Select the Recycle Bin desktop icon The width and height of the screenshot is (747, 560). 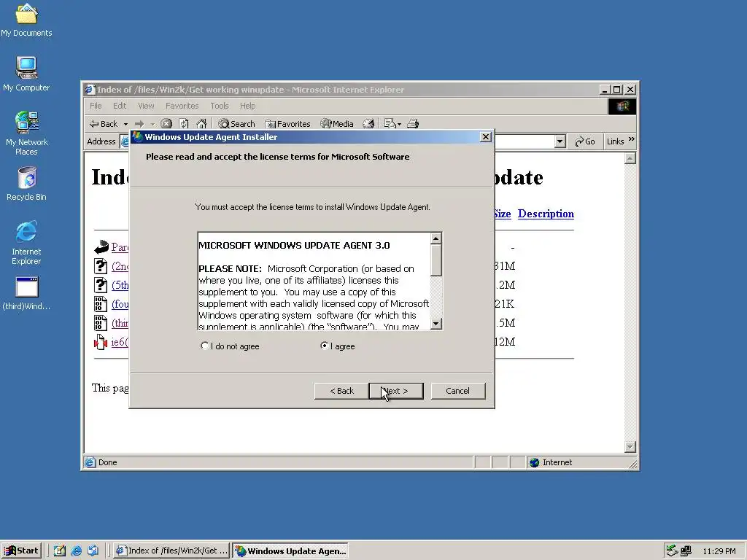tap(26, 184)
